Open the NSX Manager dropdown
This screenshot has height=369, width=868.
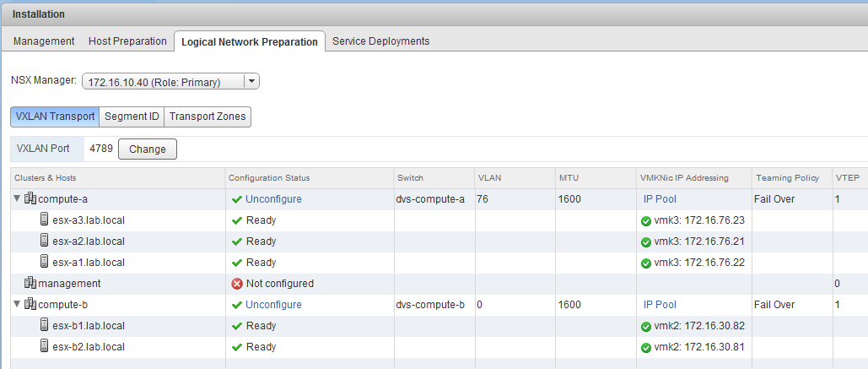tap(251, 82)
